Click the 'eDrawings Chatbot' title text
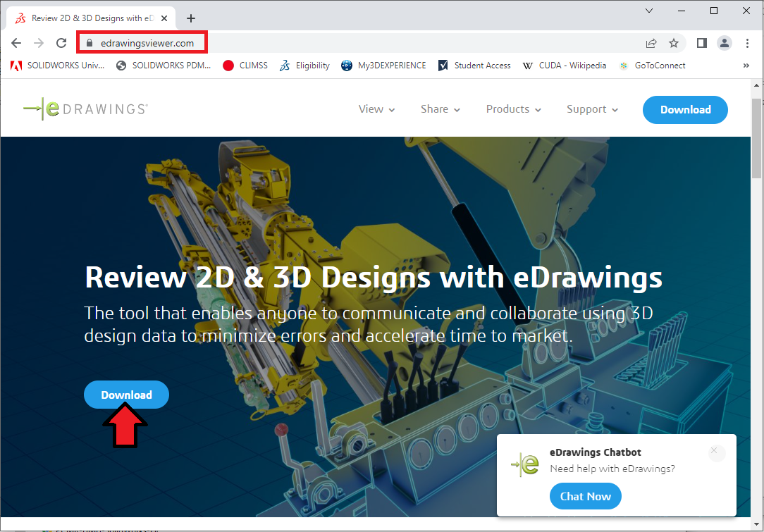Image resolution: width=764 pixels, height=532 pixels. [596, 452]
